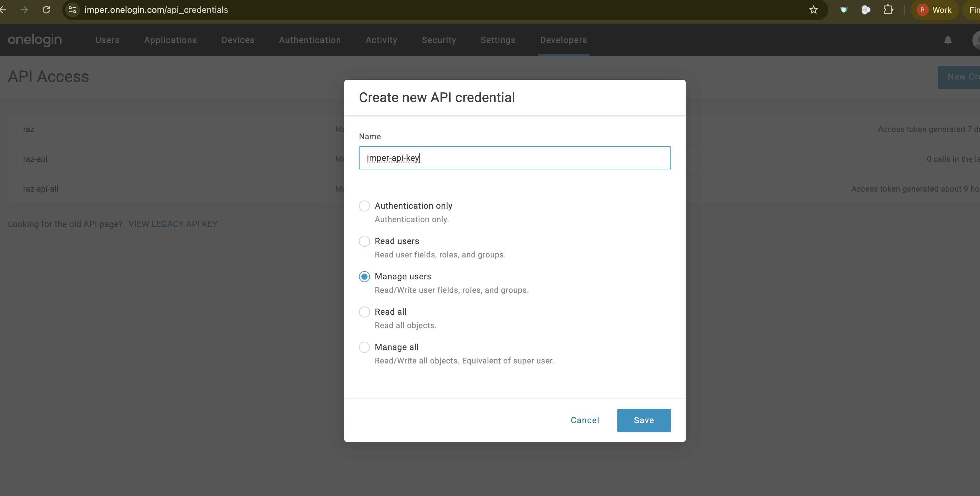Click Cancel in the dialog

coord(585,420)
